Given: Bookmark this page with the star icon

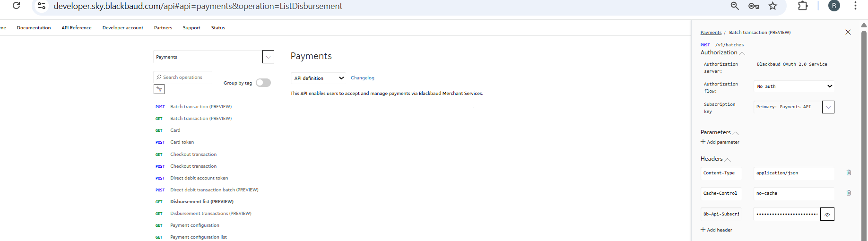Looking at the screenshot, I should point(773,6).
